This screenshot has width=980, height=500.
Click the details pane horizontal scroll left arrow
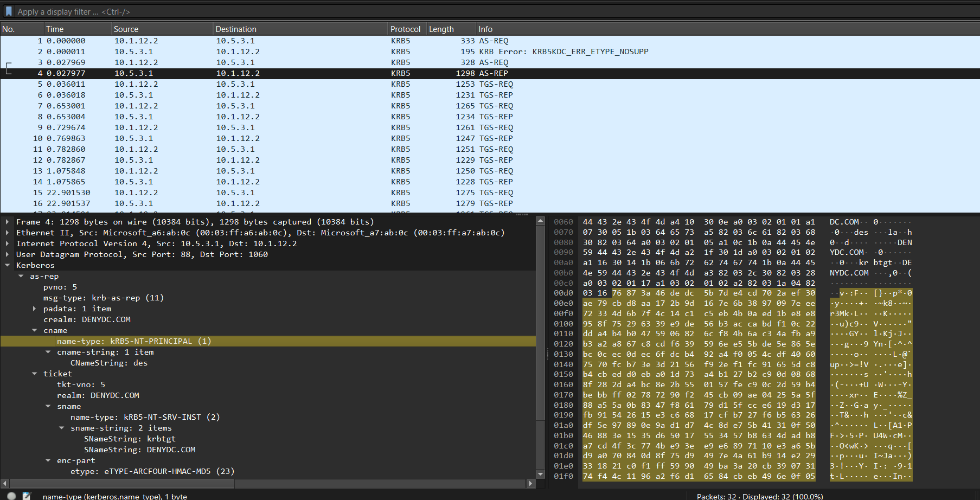click(x=5, y=483)
